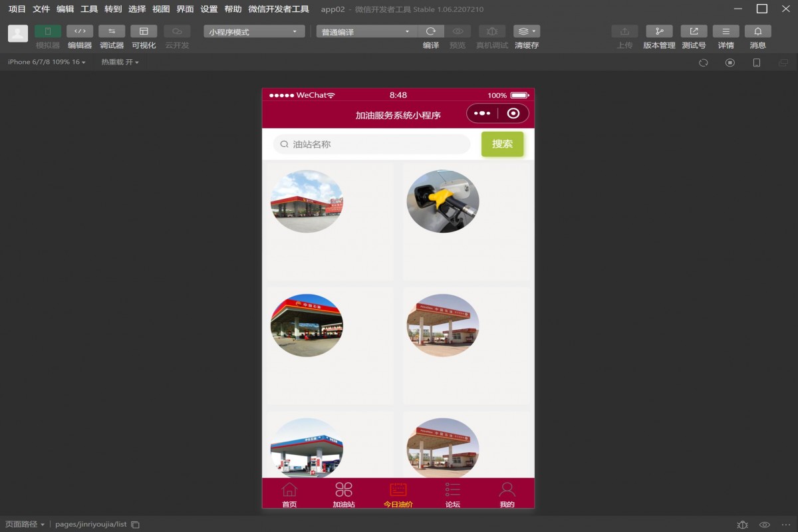Open real-device debugging (真机调试)
This screenshot has width=798, height=532.
pos(492,31)
